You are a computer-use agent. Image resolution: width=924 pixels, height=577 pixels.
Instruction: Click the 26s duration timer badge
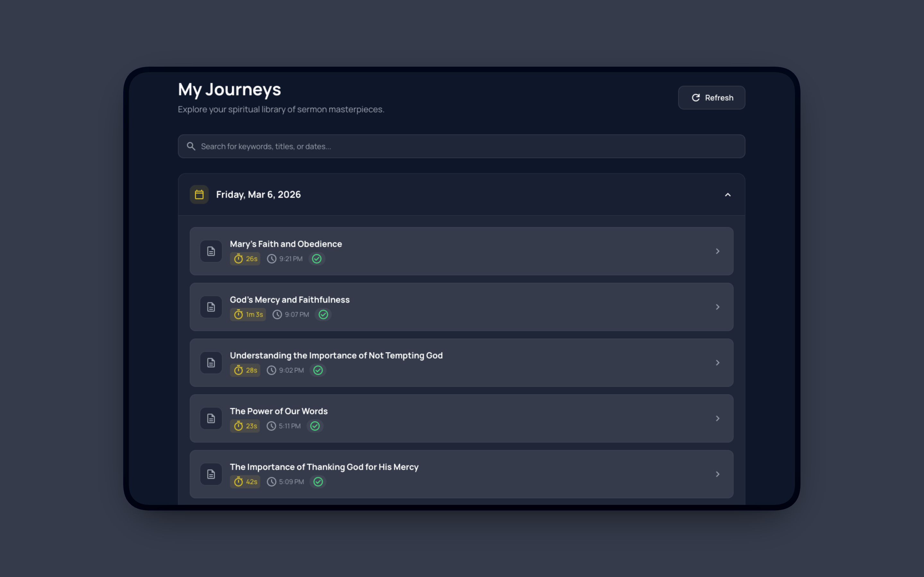tap(245, 259)
